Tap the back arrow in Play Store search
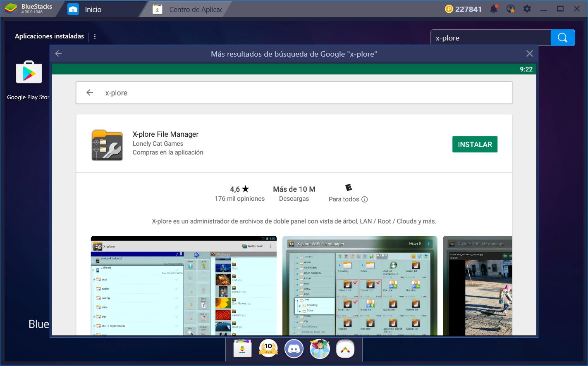This screenshot has height=366, width=588. 90,93
